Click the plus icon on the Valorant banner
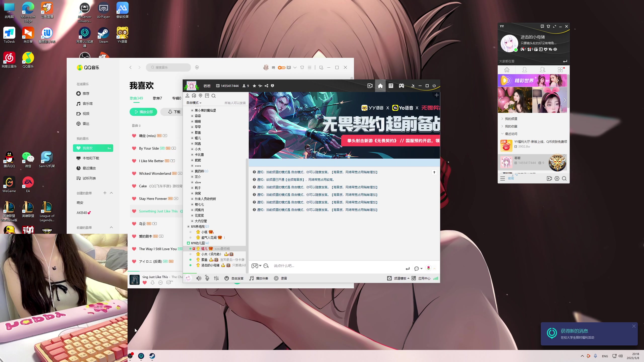The width and height of the screenshot is (644, 362). point(437,95)
